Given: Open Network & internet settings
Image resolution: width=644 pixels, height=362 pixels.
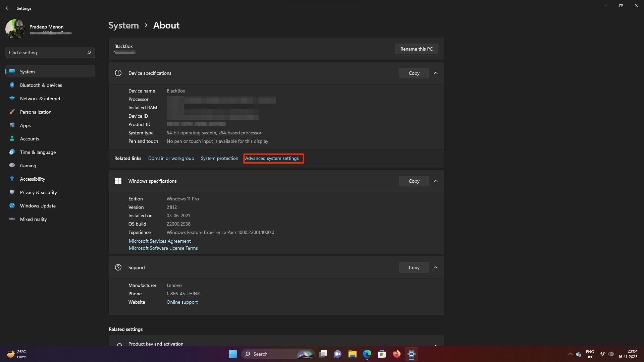Looking at the screenshot, I should coord(40,99).
